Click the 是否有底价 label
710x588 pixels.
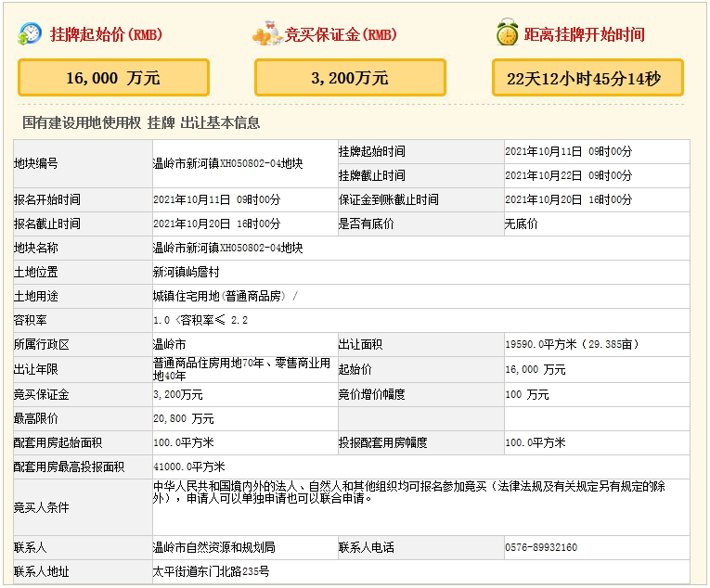[367, 224]
